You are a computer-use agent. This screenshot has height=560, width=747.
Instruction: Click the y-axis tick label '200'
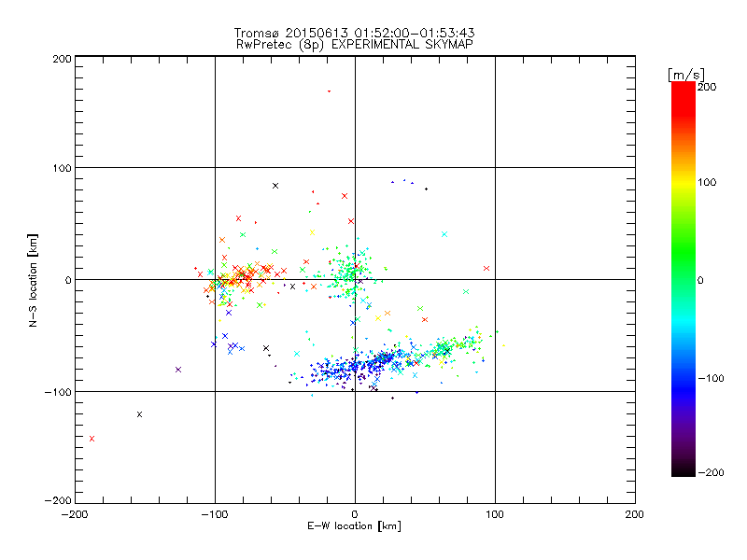tap(62, 59)
